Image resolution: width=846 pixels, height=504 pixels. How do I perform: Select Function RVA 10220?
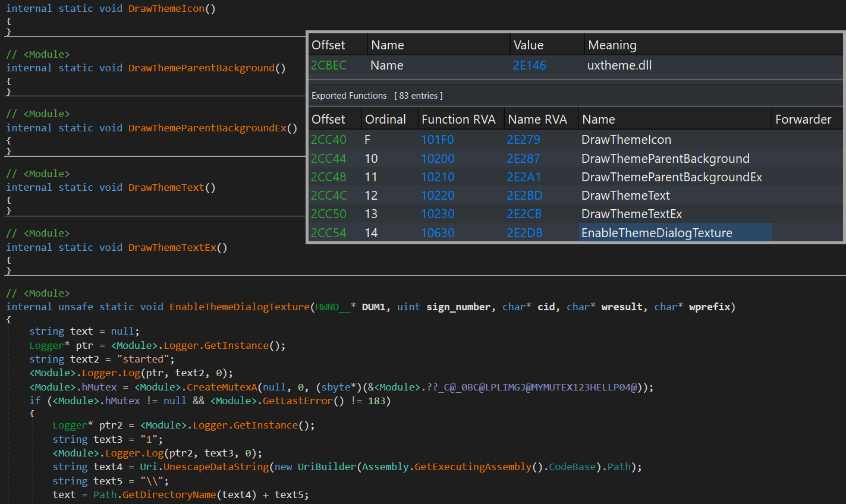tap(438, 196)
